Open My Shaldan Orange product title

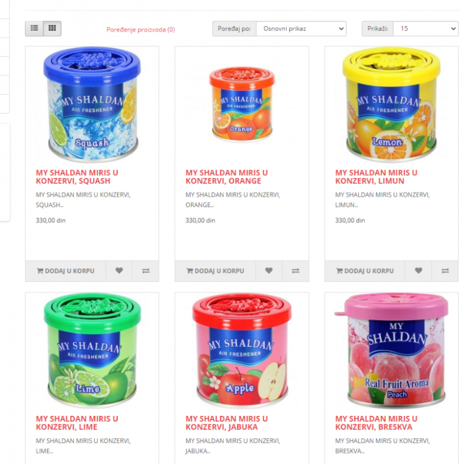[227, 177]
